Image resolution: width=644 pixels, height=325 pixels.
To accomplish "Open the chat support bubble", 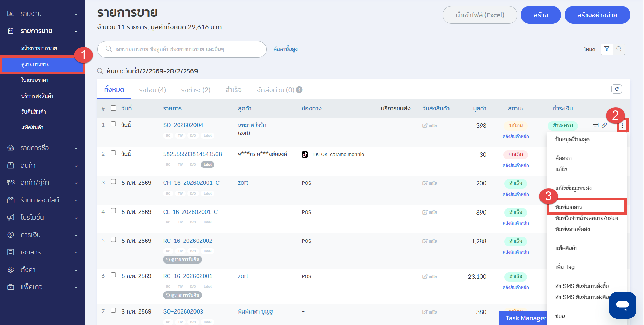I will pyautogui.click(x=622, y=305).
